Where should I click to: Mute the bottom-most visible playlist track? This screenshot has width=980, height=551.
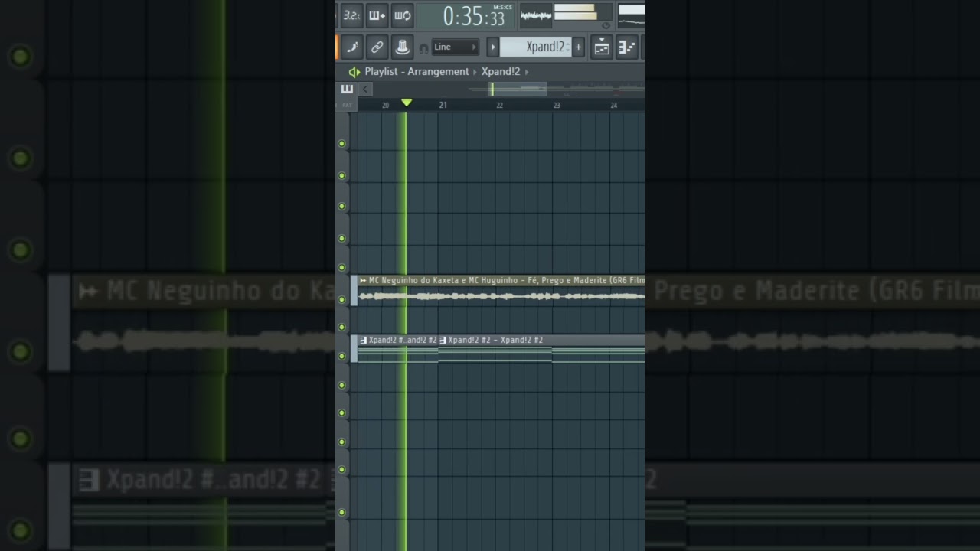click(x=341, y=512)
